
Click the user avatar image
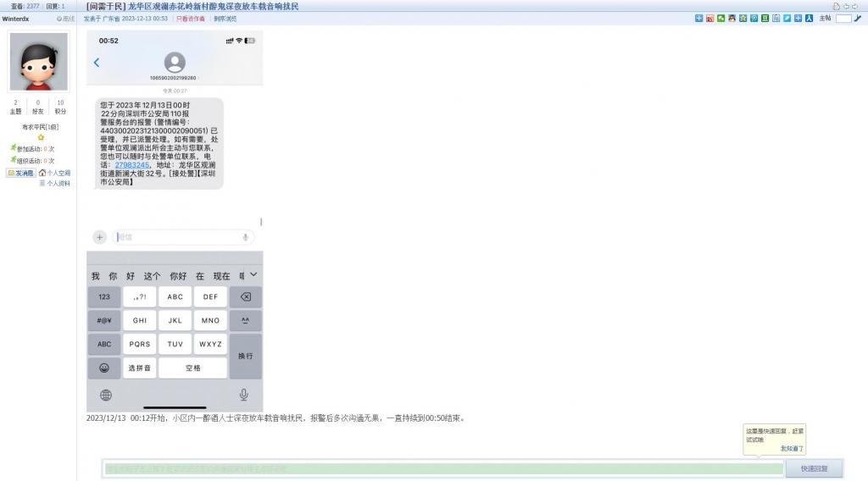(x=38, y=62)
